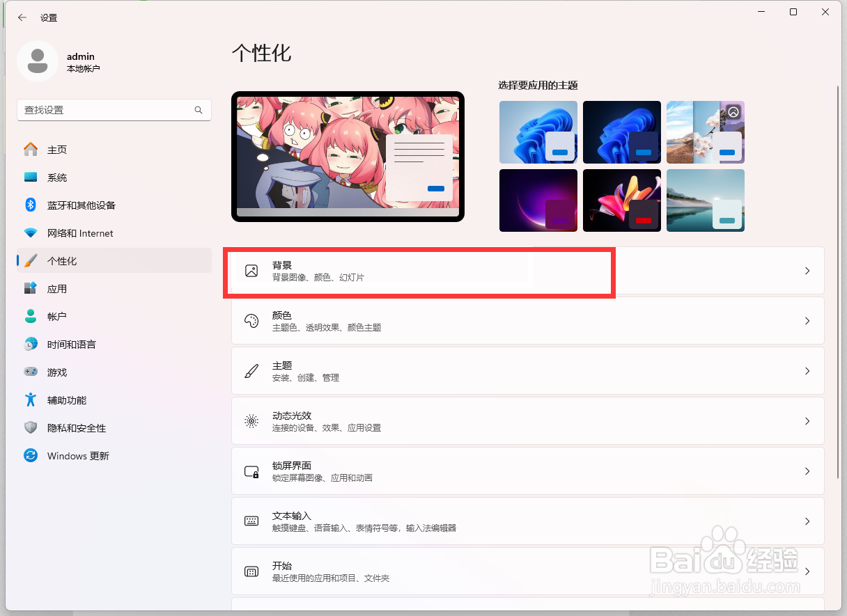Open 文本输入 settings row
This screenshot has width=847, height=616.
528,521
